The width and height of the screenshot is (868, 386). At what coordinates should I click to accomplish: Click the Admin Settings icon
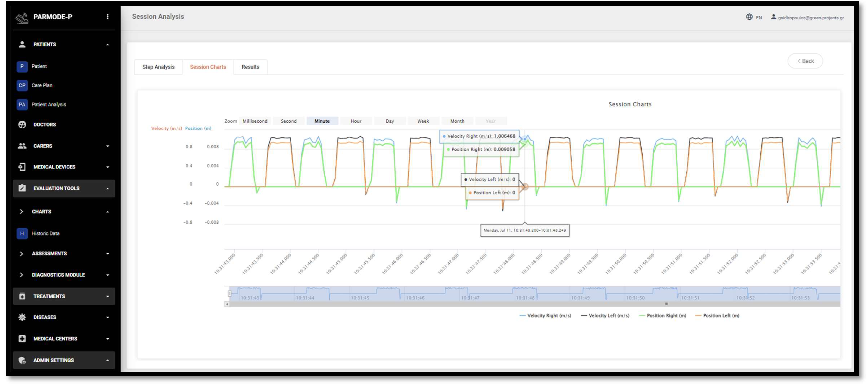point(22,360)
